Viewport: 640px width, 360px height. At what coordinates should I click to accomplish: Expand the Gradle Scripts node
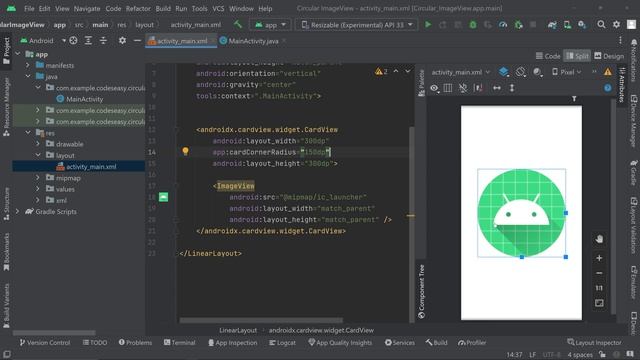click(x=18, y=211)
